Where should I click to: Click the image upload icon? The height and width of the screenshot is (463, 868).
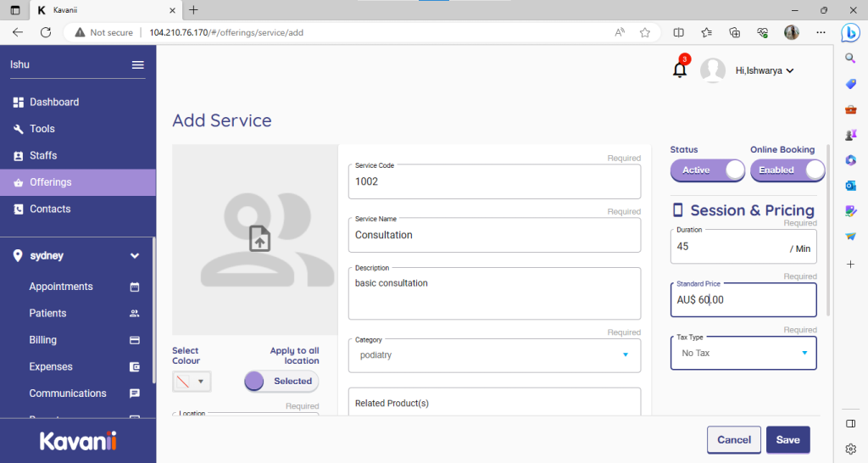(259, 239)
